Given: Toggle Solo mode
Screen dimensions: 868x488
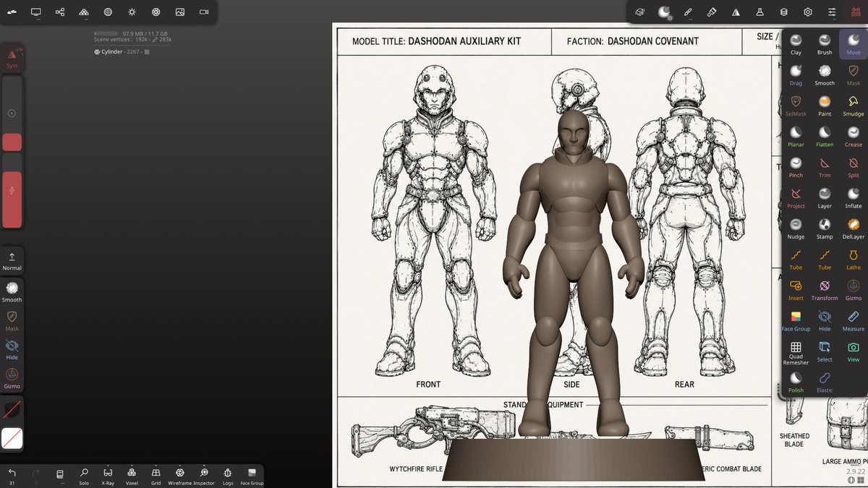Looking at the screenshot, I should pos(84,476).
